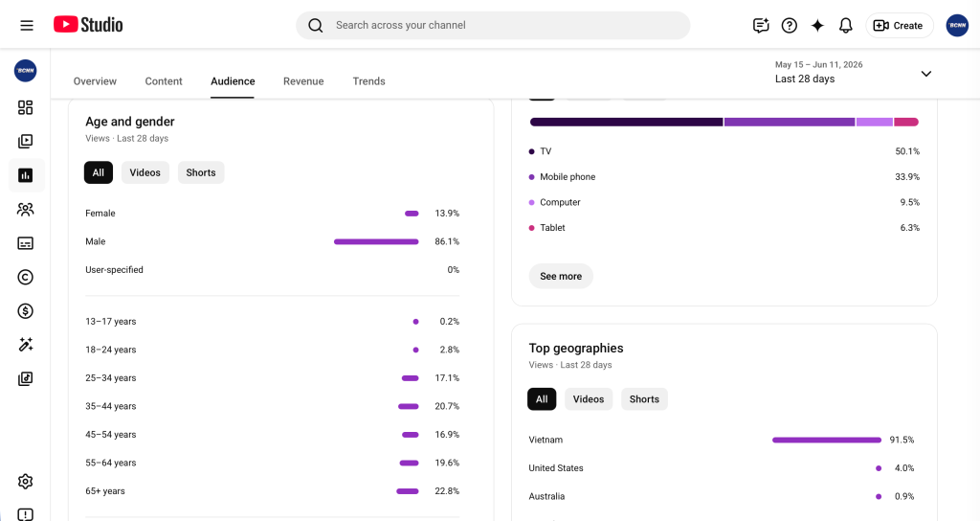Click the Female gender row label

click(x=100, y=214)
